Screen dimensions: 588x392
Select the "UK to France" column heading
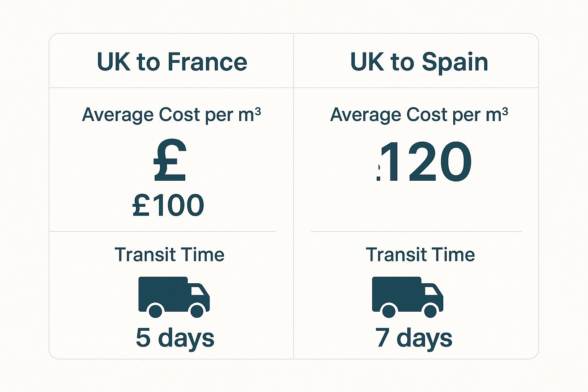(172, 62)
